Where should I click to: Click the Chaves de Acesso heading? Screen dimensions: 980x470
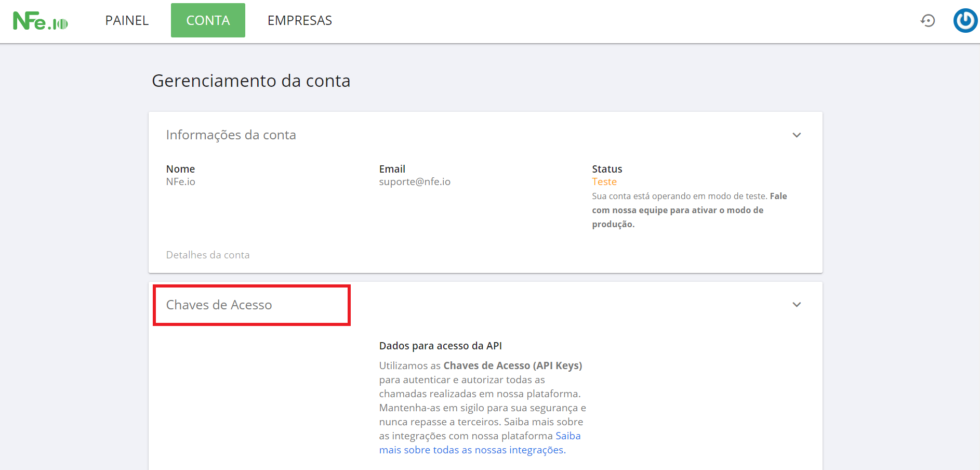coord(219,305)
